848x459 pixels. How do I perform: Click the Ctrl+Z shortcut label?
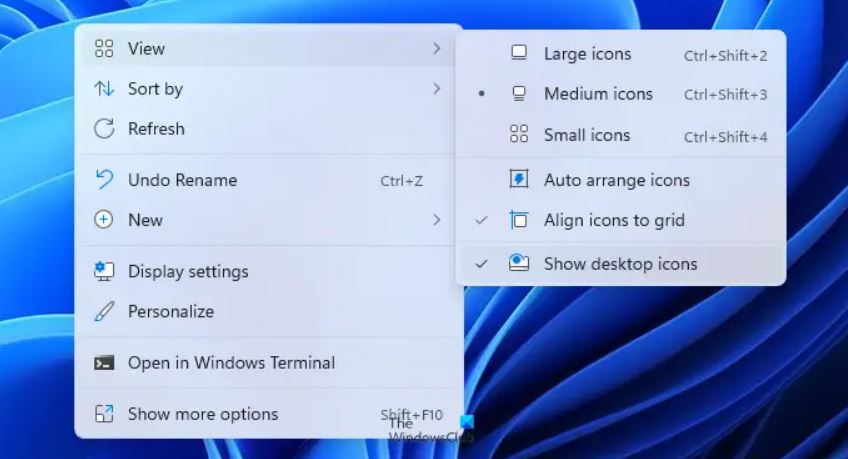pyautogui.click(x=401, y=181)
